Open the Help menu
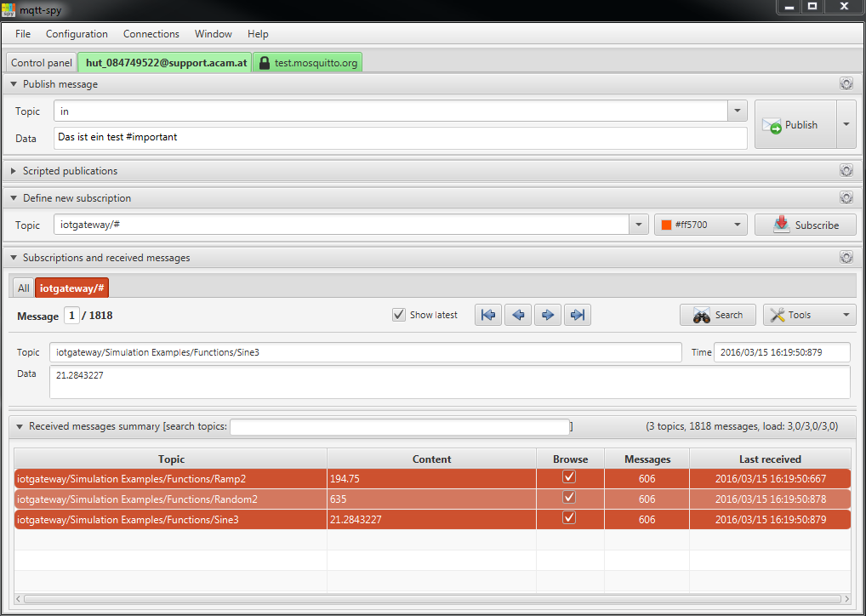Image resolution: width=866 pixels, height=616 pixels. (x=258, y=34)
